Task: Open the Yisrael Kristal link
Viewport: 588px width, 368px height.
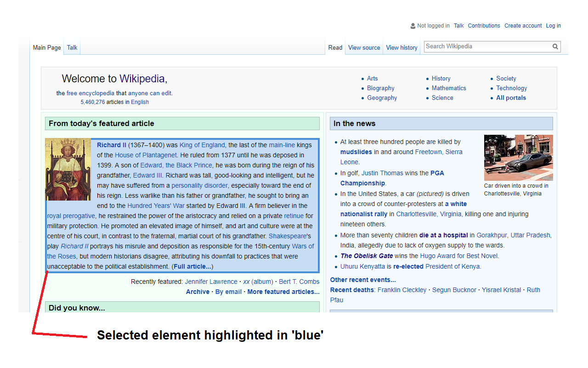Action: 502,290
